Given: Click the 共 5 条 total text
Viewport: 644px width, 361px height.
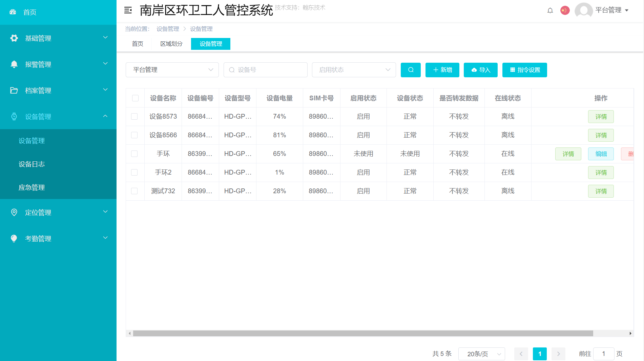Looking at the screenshot, I should point(442,354).
